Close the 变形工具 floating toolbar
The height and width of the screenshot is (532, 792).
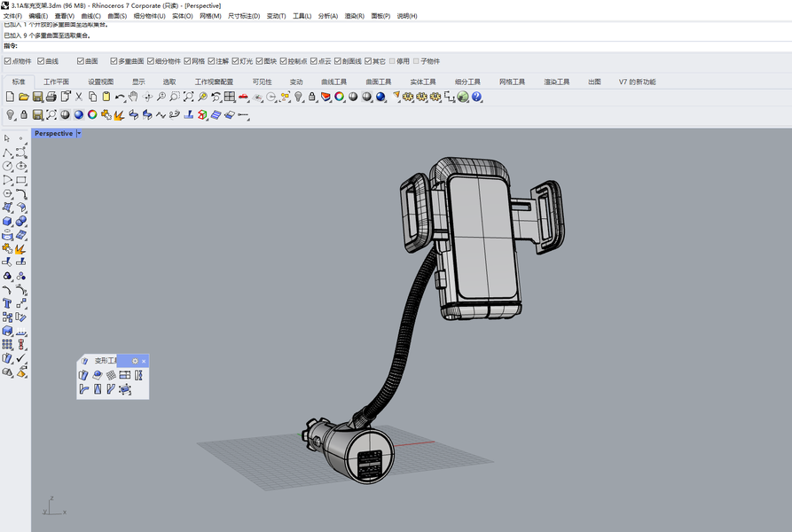click(x=144, y=361)
